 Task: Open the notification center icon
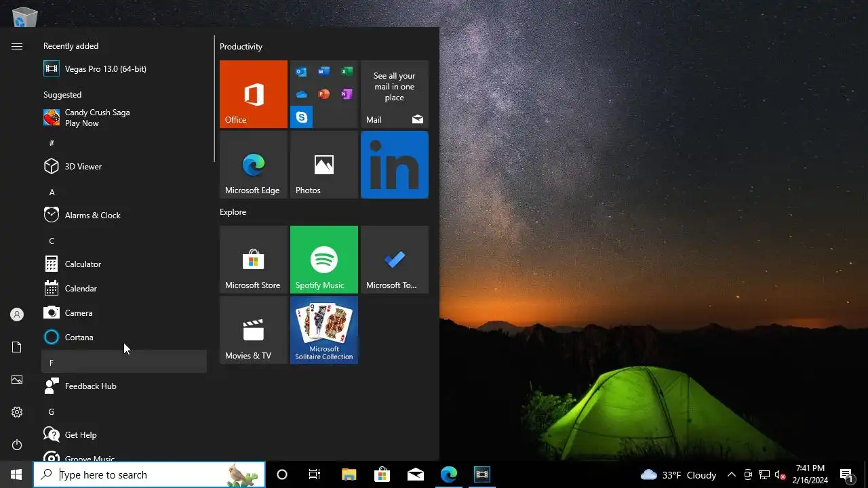coord(846,474)
